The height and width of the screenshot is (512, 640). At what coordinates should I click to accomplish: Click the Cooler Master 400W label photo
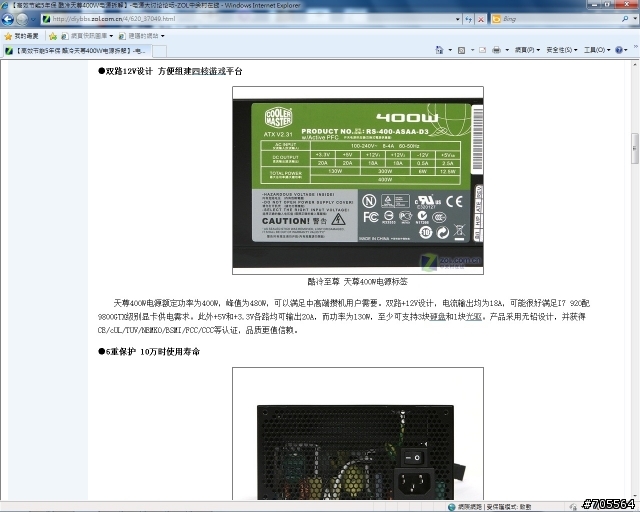[358, 180]
